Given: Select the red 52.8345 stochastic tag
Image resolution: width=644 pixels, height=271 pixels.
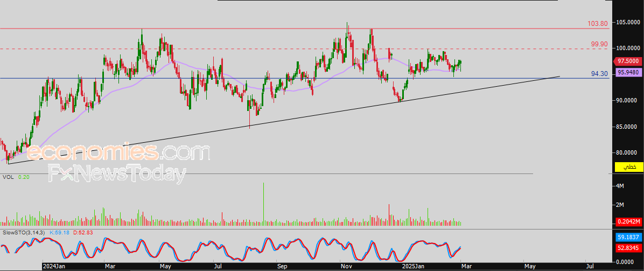Looking at the screenshot, I should (628, 247).
